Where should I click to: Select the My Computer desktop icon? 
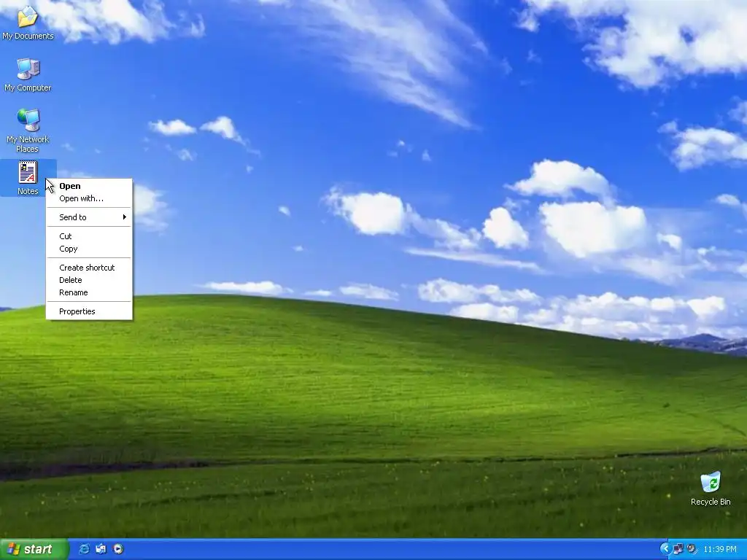[28, 74]
